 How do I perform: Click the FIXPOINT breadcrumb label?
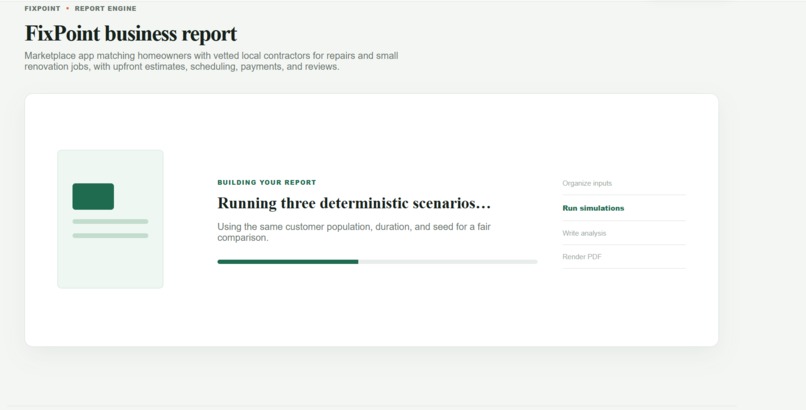[42, 9]
